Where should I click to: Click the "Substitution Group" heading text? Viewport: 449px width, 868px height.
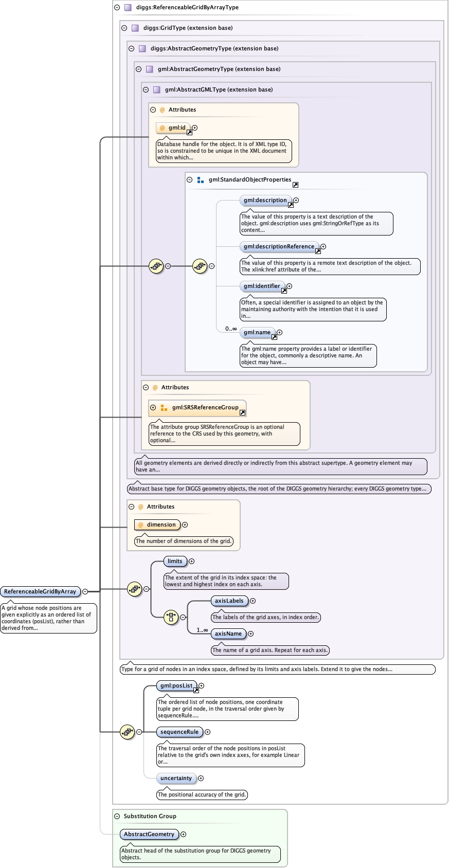(150, 817)
